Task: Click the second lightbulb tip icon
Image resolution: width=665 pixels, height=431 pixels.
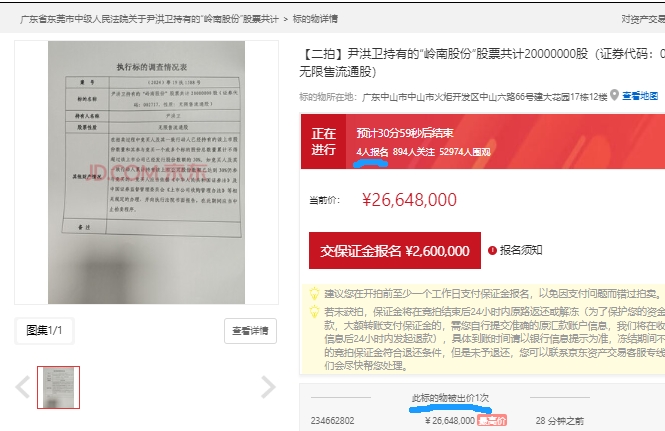Action: [x=314, y=312]
